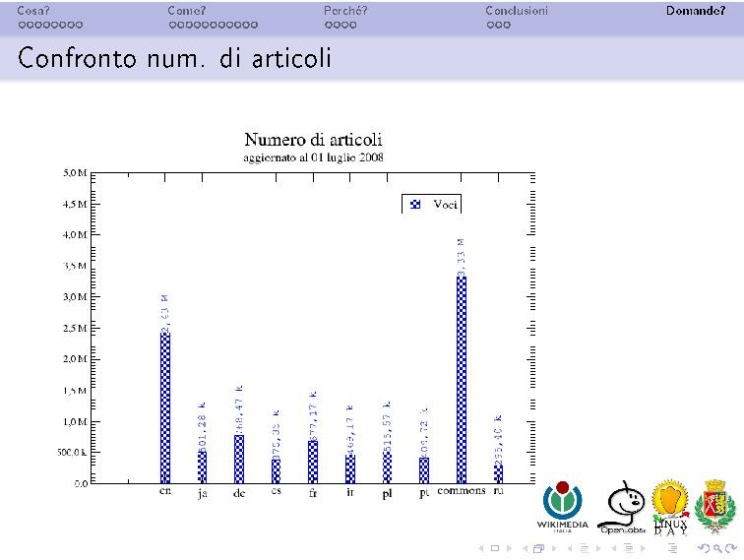Jump to the Perché? section
This screenshot has width=744, height=560.
click(345, 11)
